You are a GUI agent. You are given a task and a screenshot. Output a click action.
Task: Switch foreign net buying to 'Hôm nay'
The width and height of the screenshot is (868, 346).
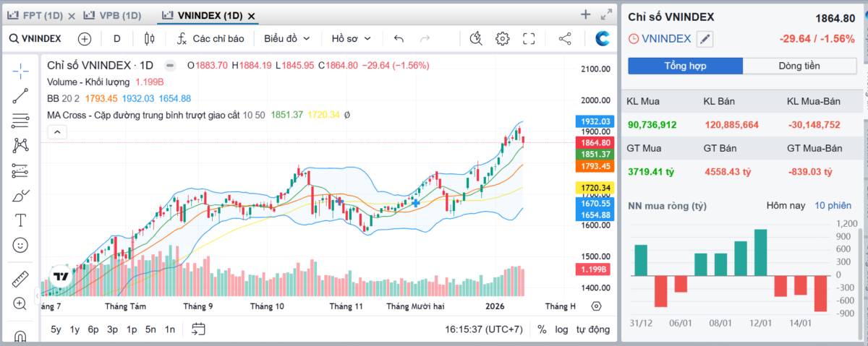click(x=786, y=206)
